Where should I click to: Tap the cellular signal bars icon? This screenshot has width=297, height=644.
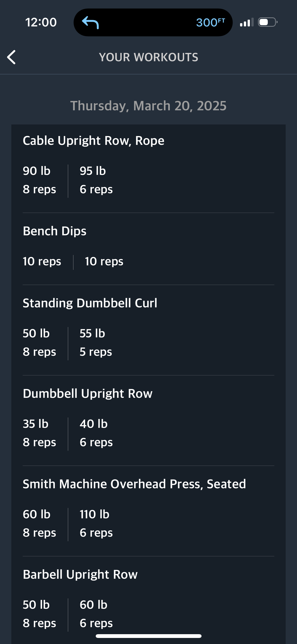[247, 22]
